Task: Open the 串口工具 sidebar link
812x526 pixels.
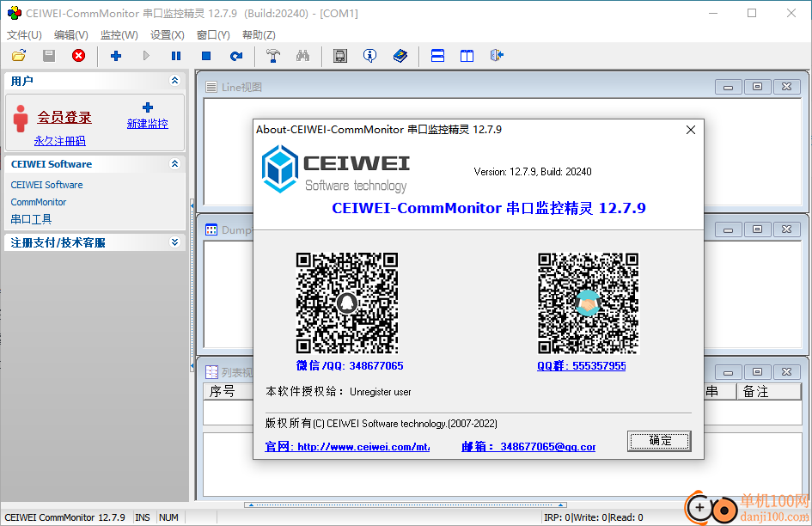Action: 31,219
